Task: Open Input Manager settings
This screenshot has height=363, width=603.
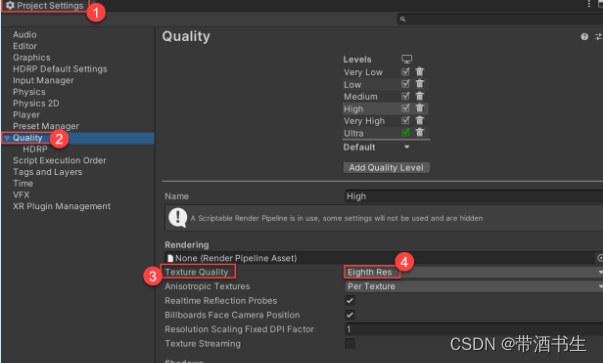Action: pos(43,80)
